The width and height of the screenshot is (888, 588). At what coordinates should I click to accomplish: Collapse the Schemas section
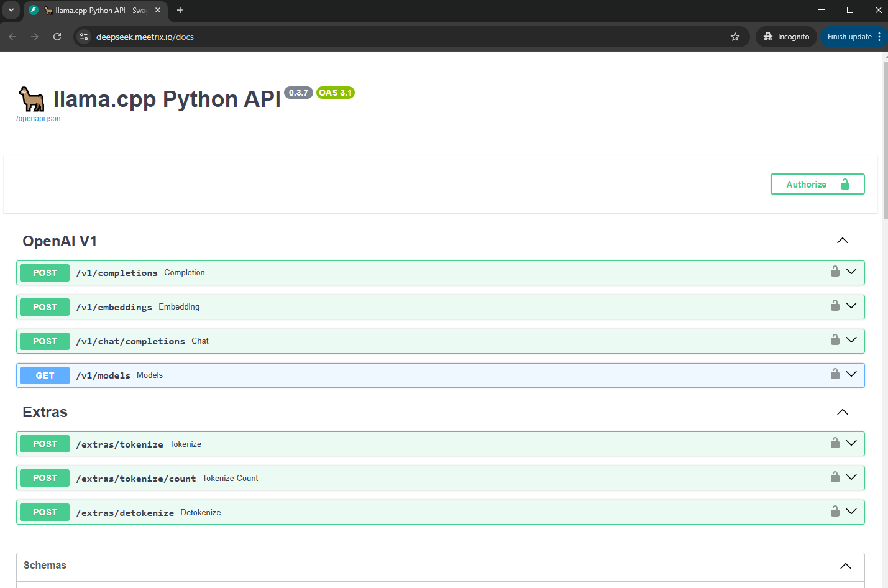coord(846,566)
